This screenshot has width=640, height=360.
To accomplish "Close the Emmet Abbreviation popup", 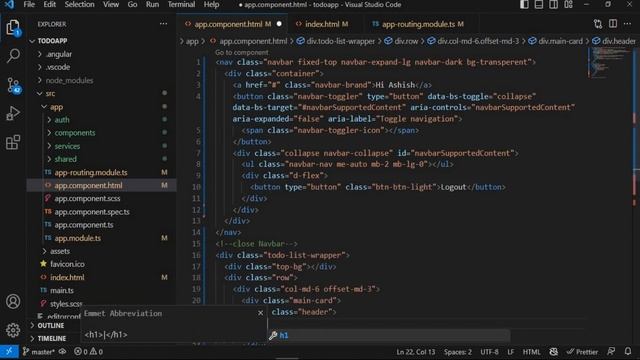I will [x=260, y=313].
